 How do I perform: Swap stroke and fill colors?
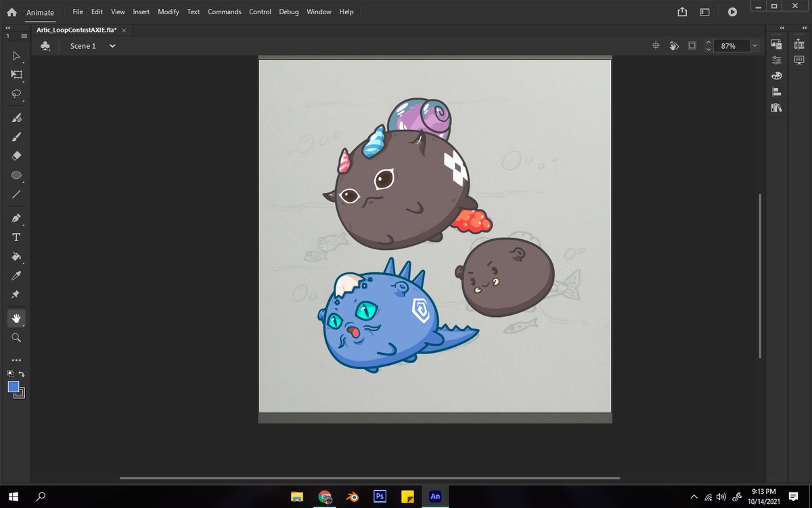pos(22,373)
